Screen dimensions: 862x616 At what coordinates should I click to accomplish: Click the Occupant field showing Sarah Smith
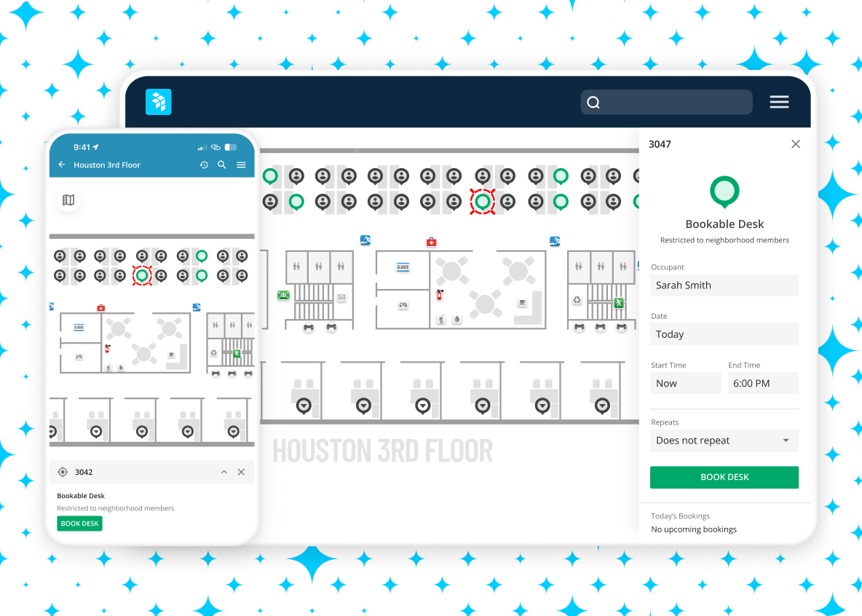(724, 285)
